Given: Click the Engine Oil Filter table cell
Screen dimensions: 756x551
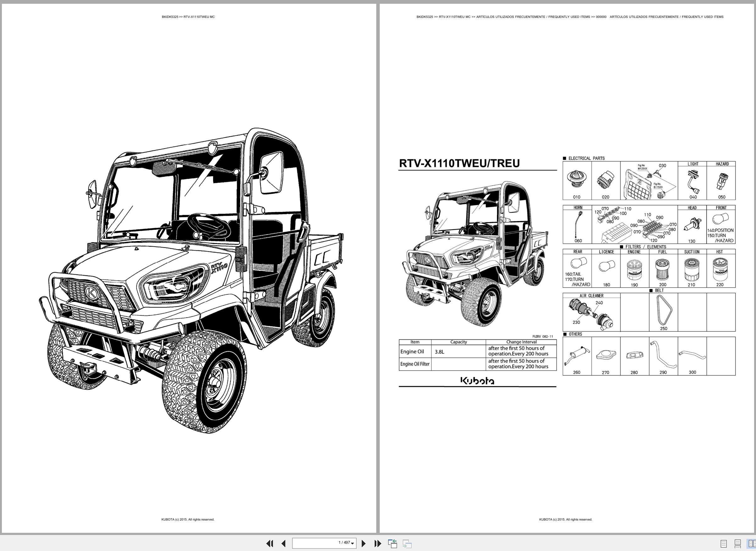Looking at the screenshot, I should pos(415,364).
